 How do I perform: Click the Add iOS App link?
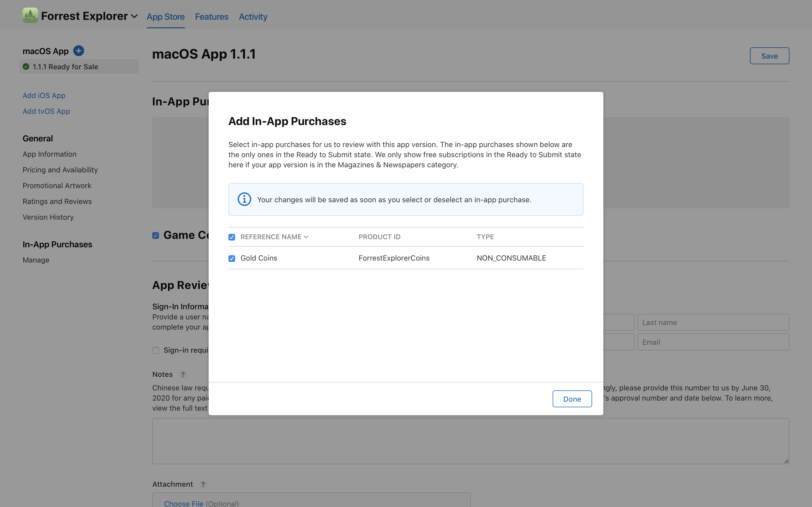pos(44,95)
